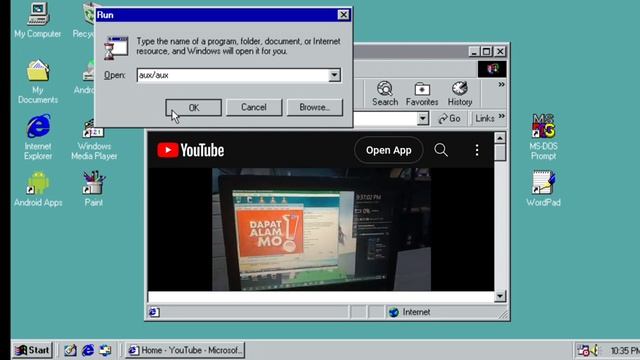Click the IE throbber logo

(x=492, y=69)
